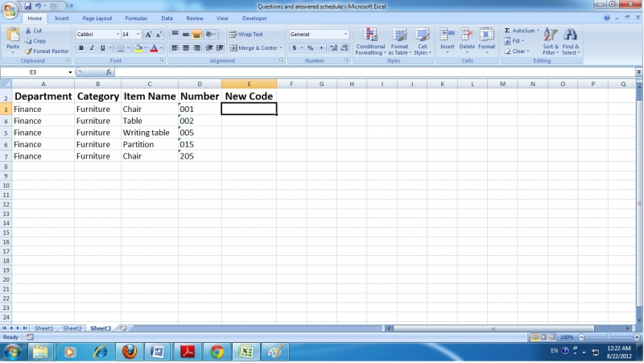Open the Find & Select binoculars
The width and height of the screenshot is (644, 363).
click(570, 41)
